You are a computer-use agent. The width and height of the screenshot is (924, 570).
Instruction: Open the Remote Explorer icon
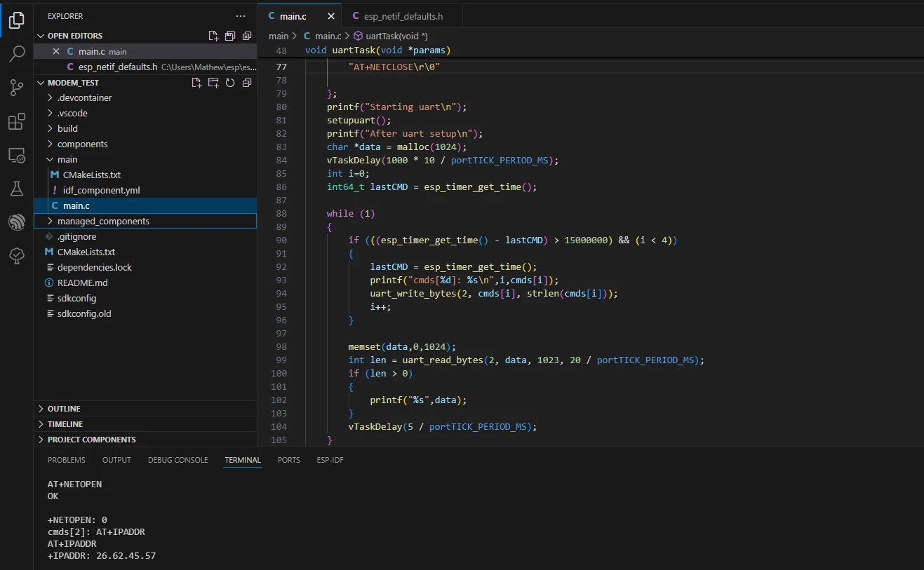click(x=17, y=155)
